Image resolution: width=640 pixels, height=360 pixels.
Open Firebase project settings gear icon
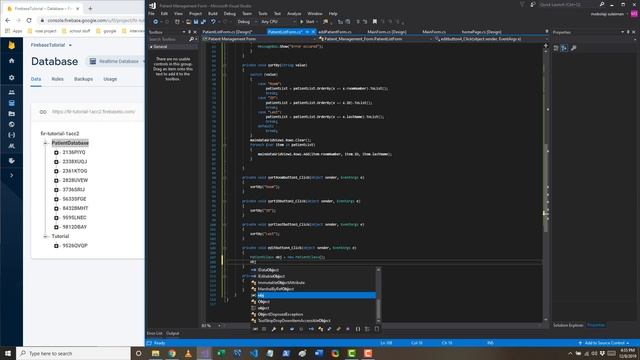[11, 78]
